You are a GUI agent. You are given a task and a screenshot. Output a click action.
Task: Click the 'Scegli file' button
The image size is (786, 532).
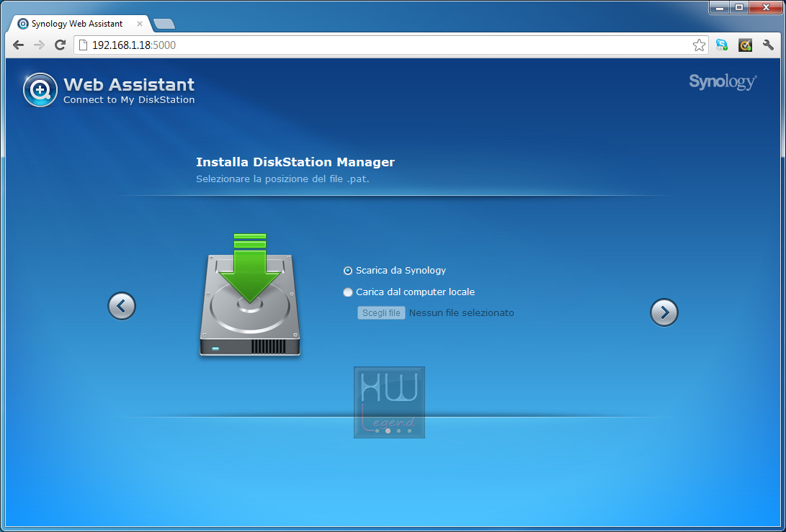[x=381, y=313]
